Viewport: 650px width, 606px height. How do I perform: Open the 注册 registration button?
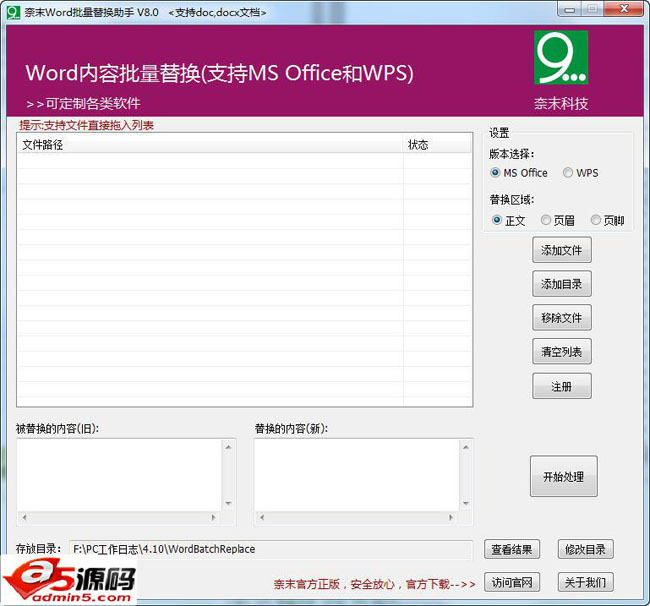pyautogui.click(x=562, y=386)
